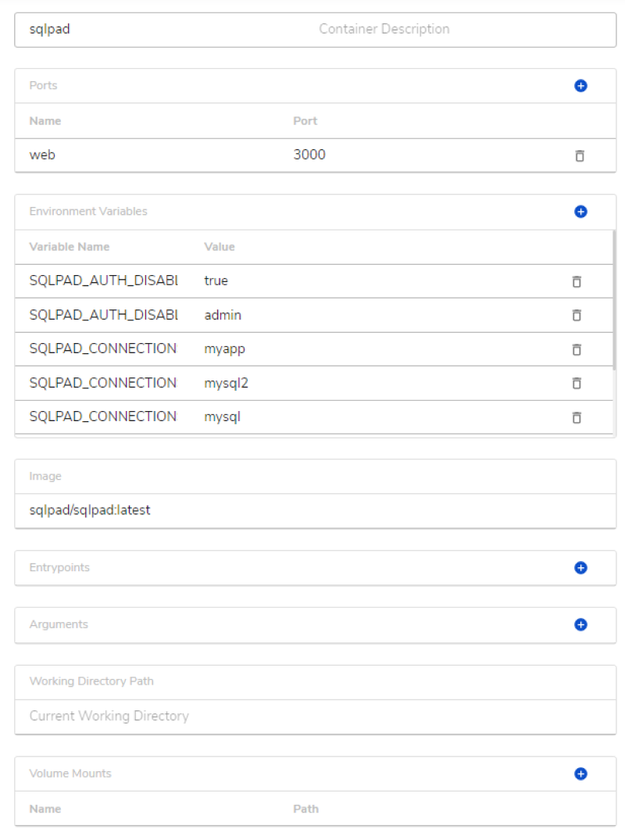The image size is (625, 840).
Task: Click the environment variables scrollbar
Action: (614, 300)
